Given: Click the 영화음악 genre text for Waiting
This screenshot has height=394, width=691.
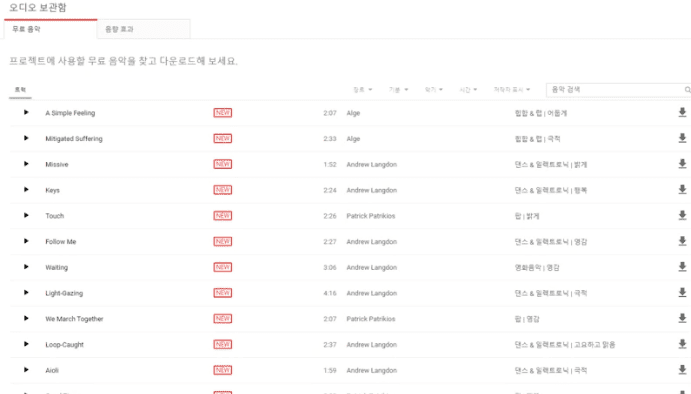Looking at the screenshot, I should (x=528, y=268).
